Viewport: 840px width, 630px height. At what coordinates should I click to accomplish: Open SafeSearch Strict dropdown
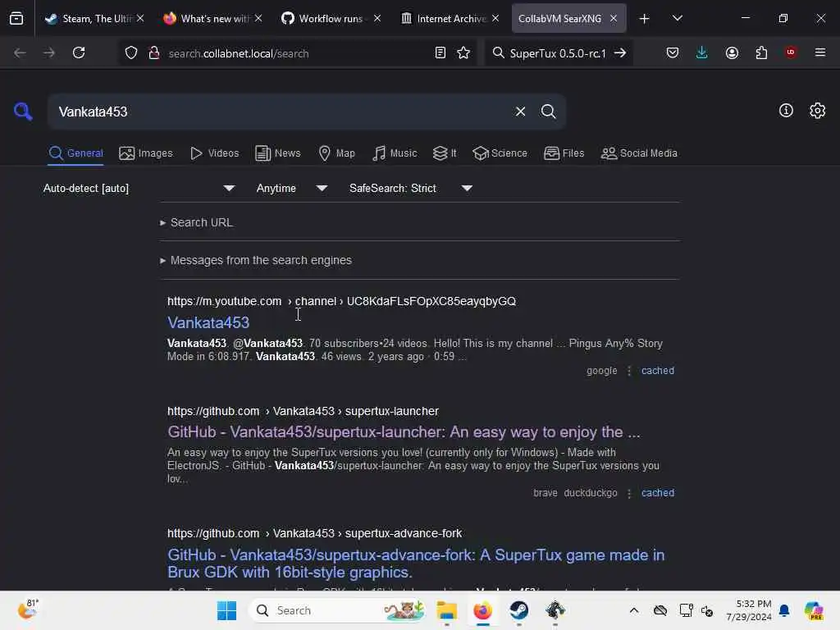point(410,188)
